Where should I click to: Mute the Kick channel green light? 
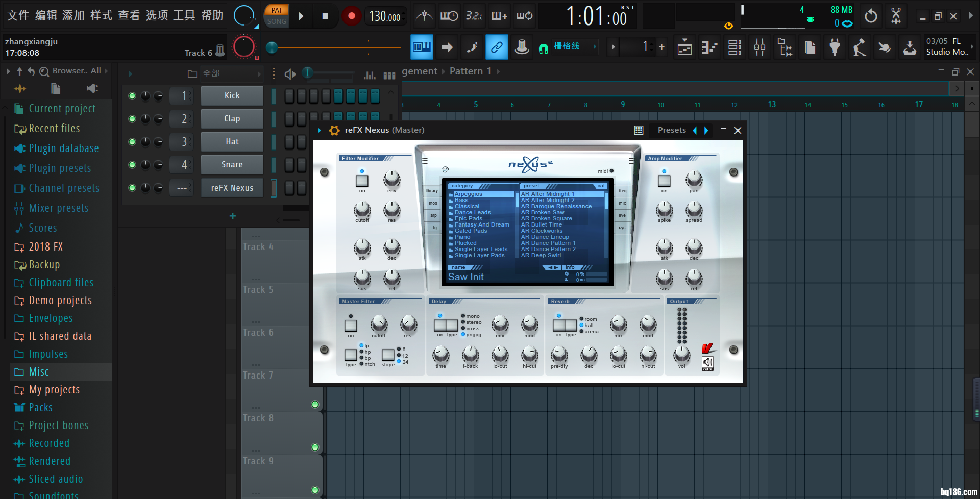[132, 96]
